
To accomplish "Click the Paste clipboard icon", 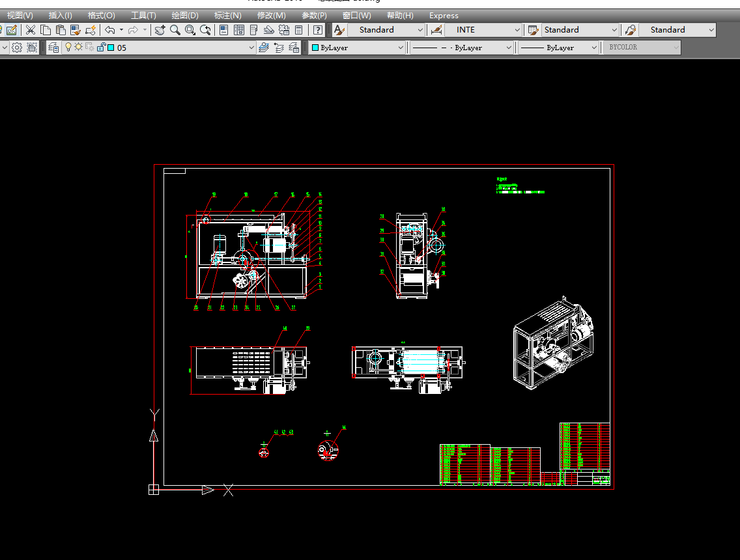I will [61, 30].
